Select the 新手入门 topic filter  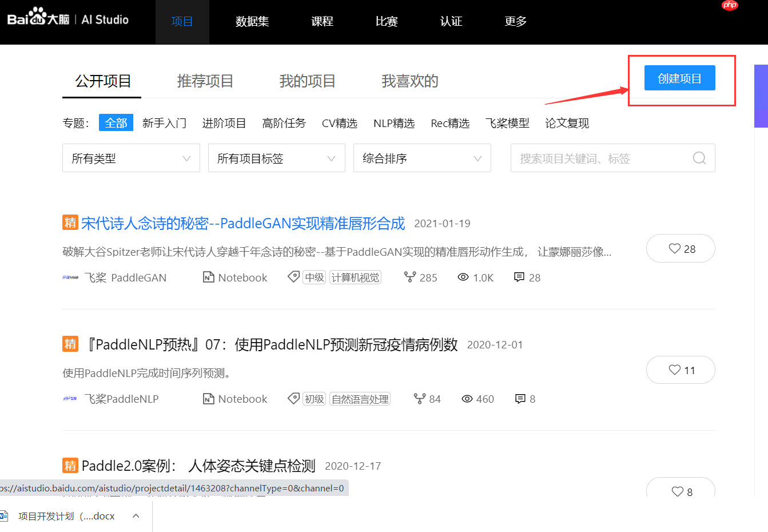165,122
